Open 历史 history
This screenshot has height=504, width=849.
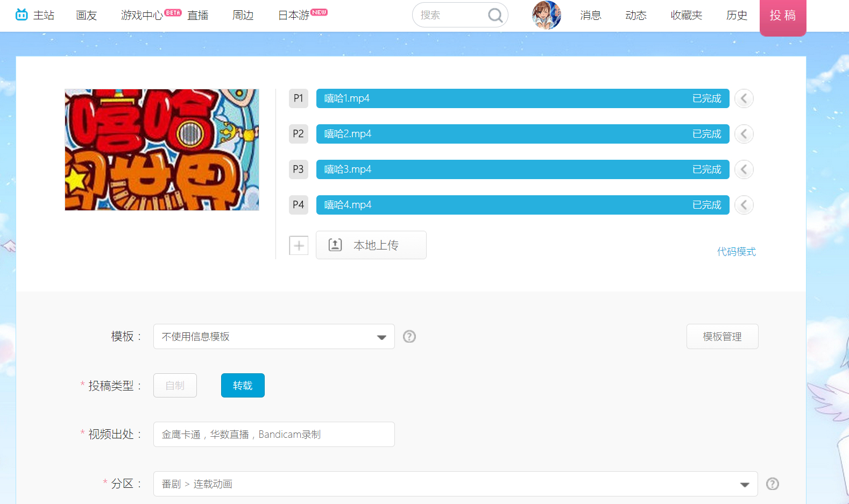[x=737, y=15]
